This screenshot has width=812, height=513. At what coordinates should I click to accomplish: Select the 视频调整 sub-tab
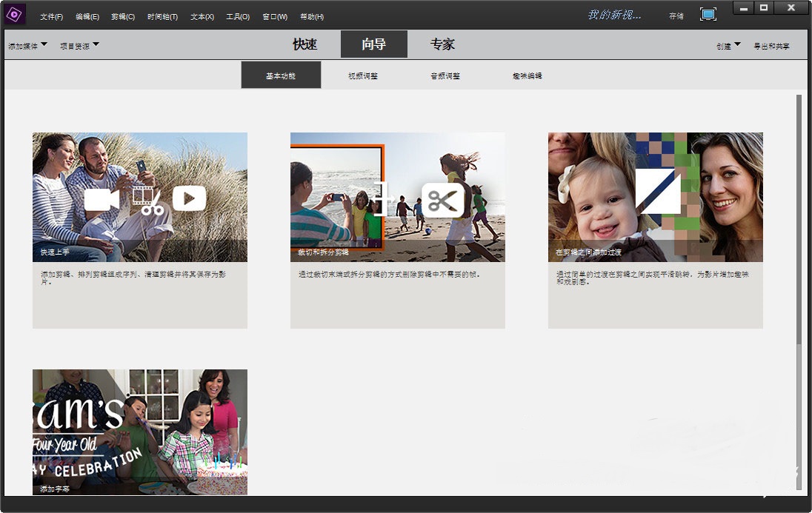click(x=363, y=76)
